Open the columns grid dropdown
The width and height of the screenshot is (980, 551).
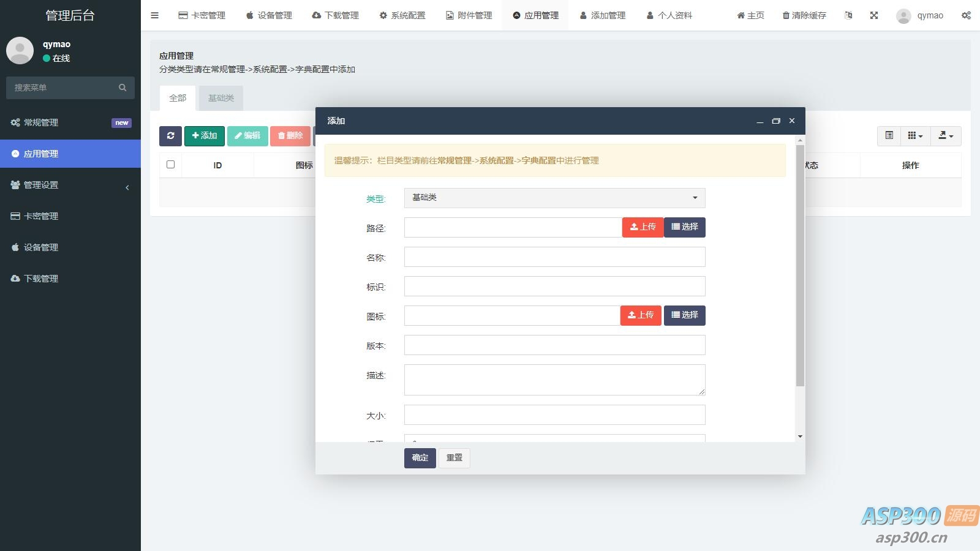(915, 136)
